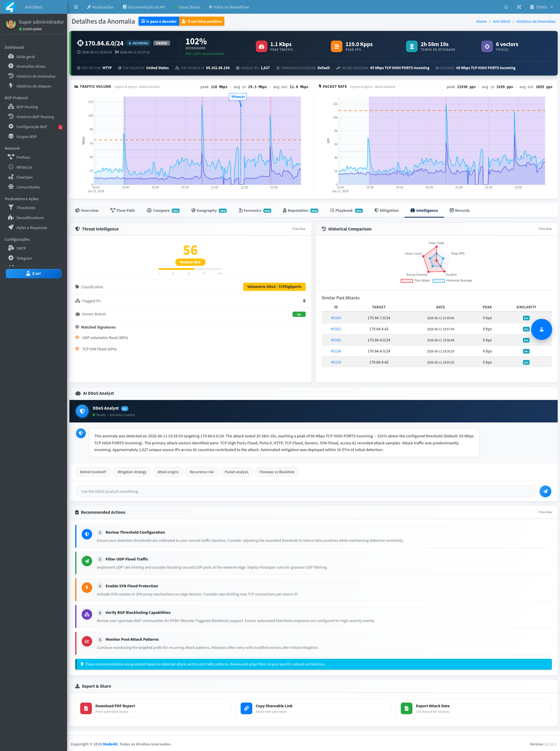Click the Ir para o decoder button
560x751 pixels.
[159, 21]
